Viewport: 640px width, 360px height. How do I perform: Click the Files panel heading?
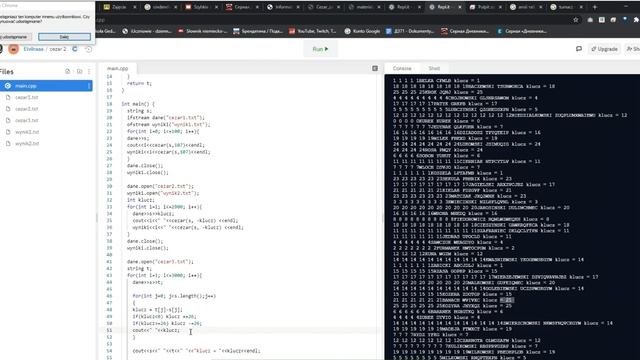pyautogui.click(x=7, y=71)
